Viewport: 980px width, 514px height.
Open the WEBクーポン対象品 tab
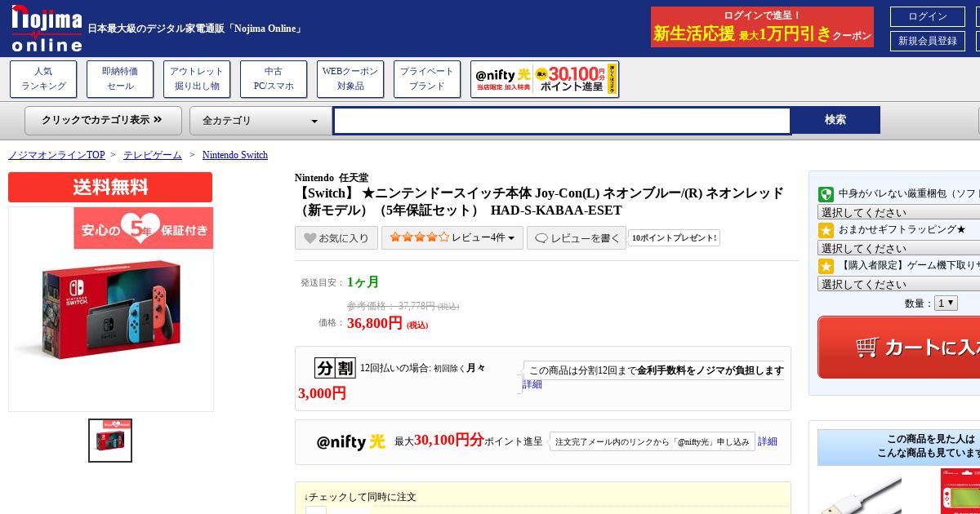pyautogui.click(x=350, y=79)
